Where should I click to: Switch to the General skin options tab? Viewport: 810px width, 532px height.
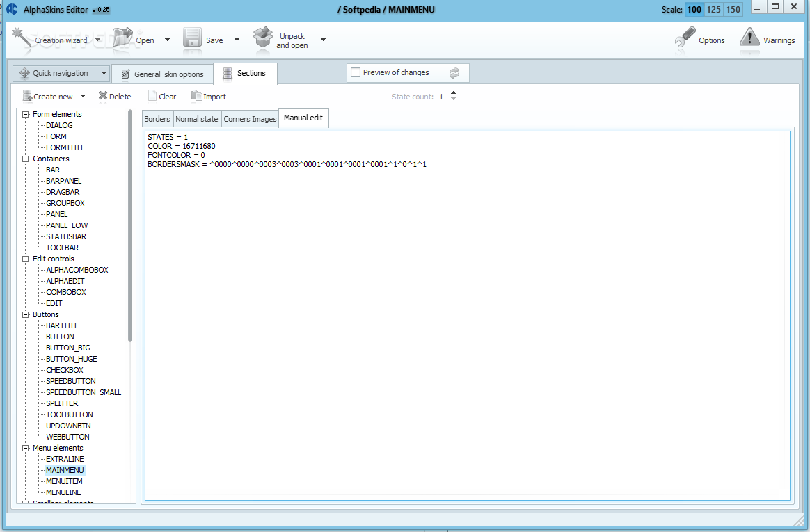pos(162,74)
